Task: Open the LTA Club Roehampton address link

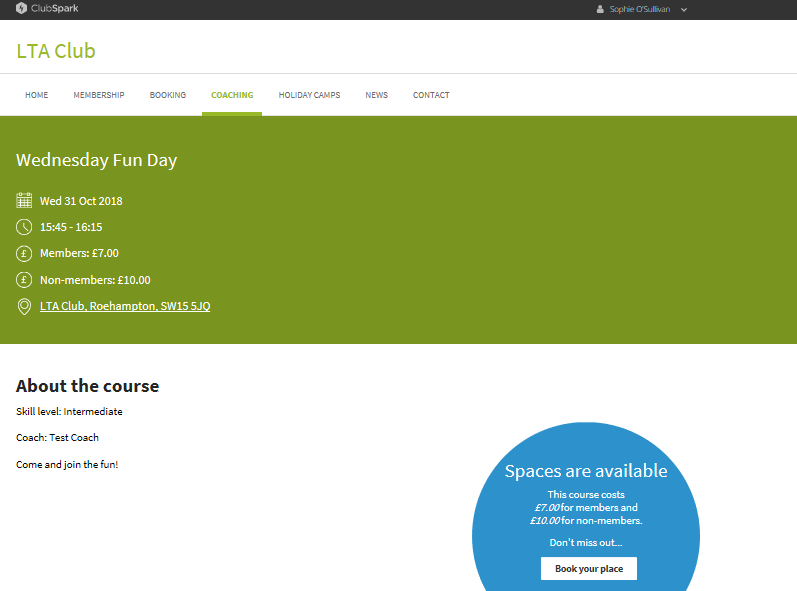Action: (x=125, y=306)
